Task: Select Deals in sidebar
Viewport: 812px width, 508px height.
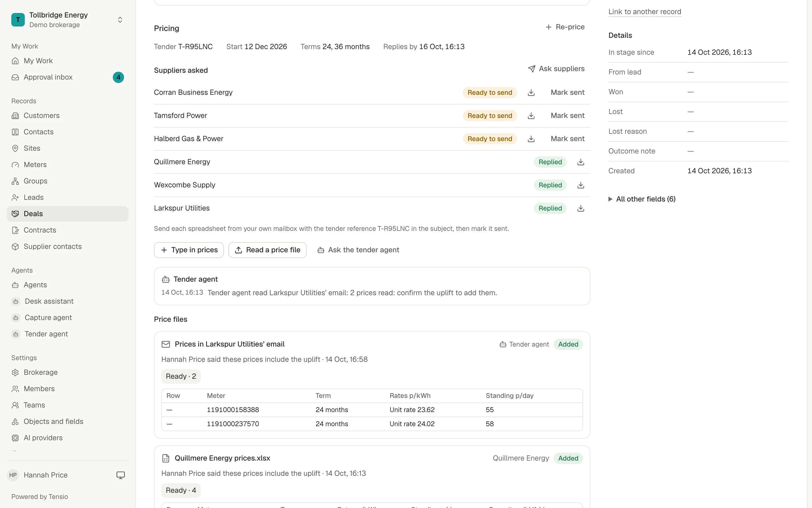Action: click(x=67, y=214)
